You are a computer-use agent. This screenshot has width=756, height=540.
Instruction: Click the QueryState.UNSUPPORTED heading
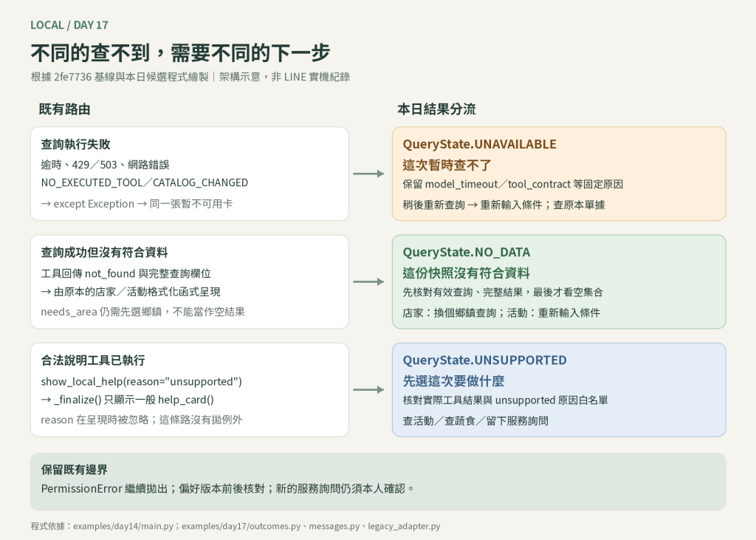coord(484,360)
